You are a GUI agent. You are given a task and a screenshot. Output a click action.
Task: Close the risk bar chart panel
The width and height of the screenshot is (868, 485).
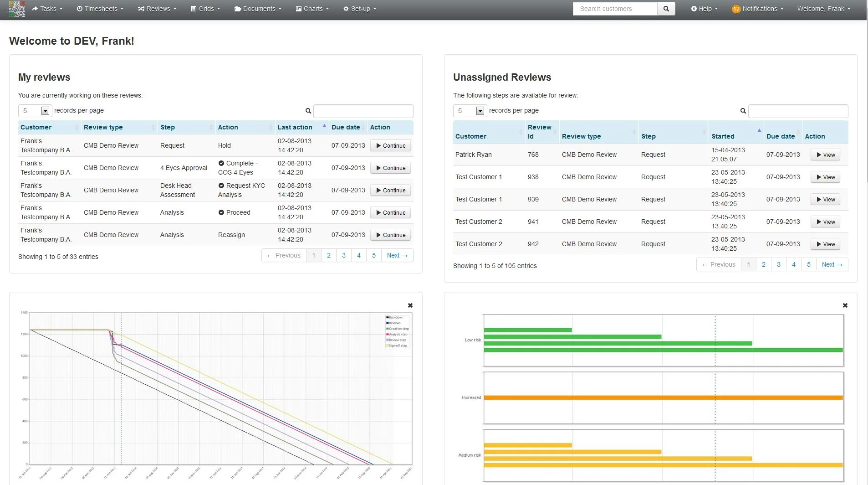[845, 305]
